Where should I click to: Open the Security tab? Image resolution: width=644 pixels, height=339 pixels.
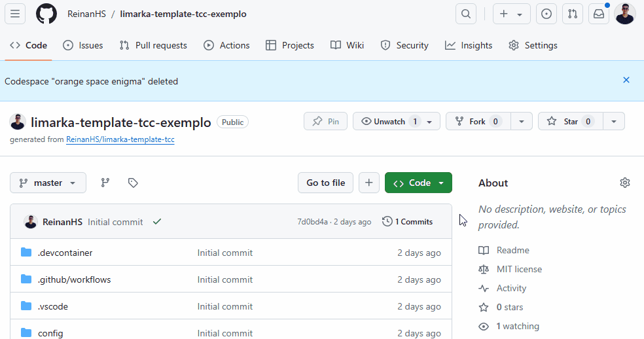click(404, 45)
